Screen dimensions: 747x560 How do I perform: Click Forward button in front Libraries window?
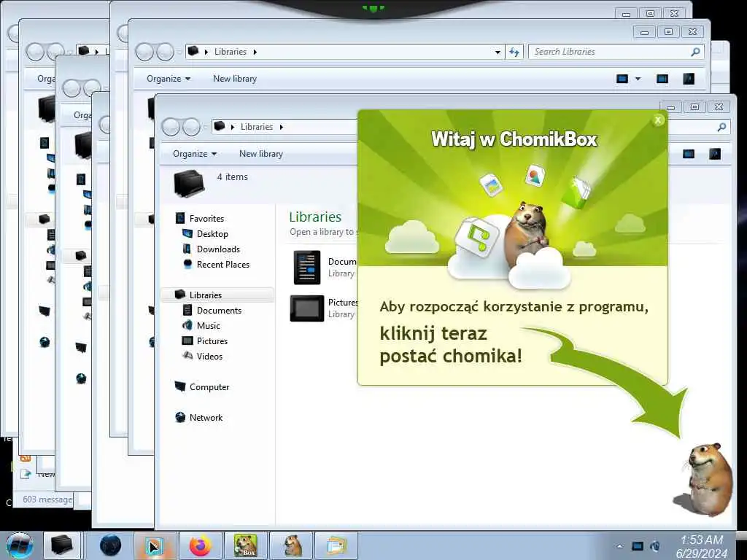191,127
